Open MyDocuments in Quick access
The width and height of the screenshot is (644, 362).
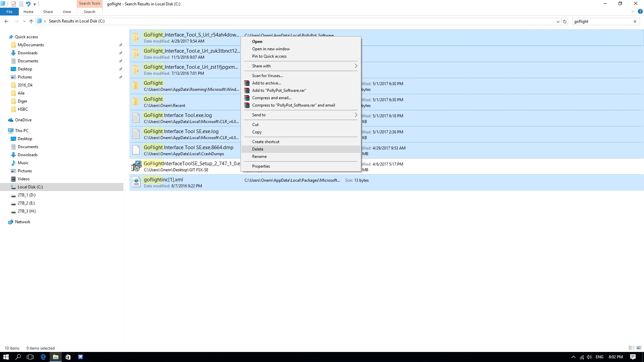31,45
